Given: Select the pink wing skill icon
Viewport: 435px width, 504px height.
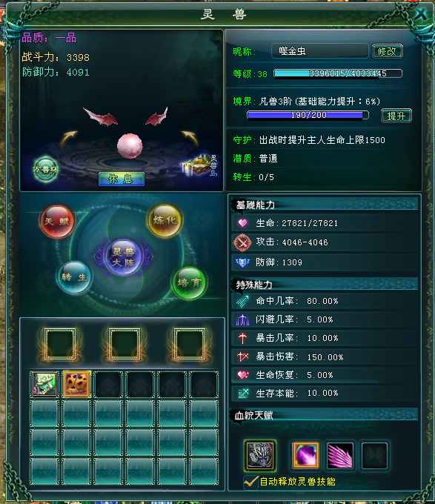Looking at the screenshot, I should coord(340,455).
